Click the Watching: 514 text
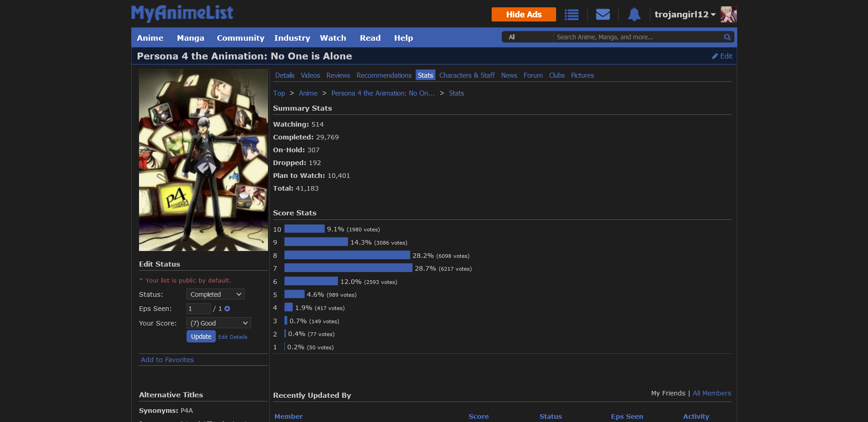Screen dimensions: 868x422 [x=298, y=124]
